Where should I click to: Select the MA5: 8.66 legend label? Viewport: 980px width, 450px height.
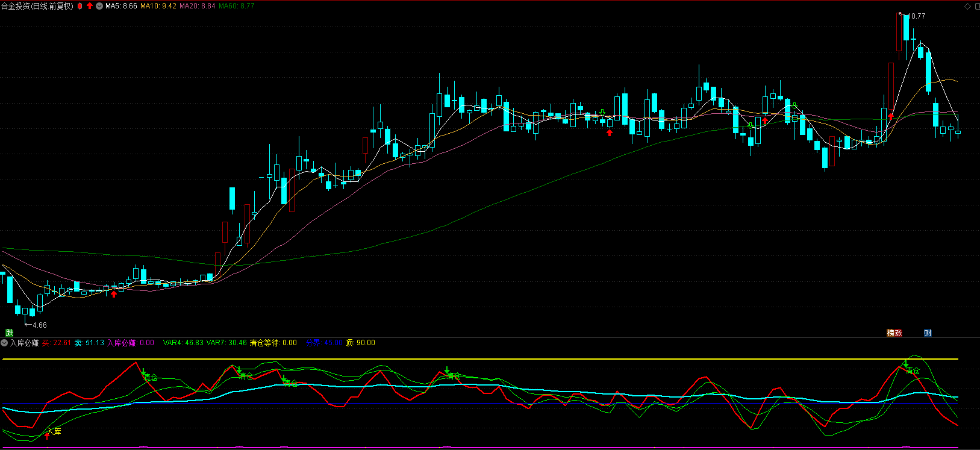coord(121,6)
